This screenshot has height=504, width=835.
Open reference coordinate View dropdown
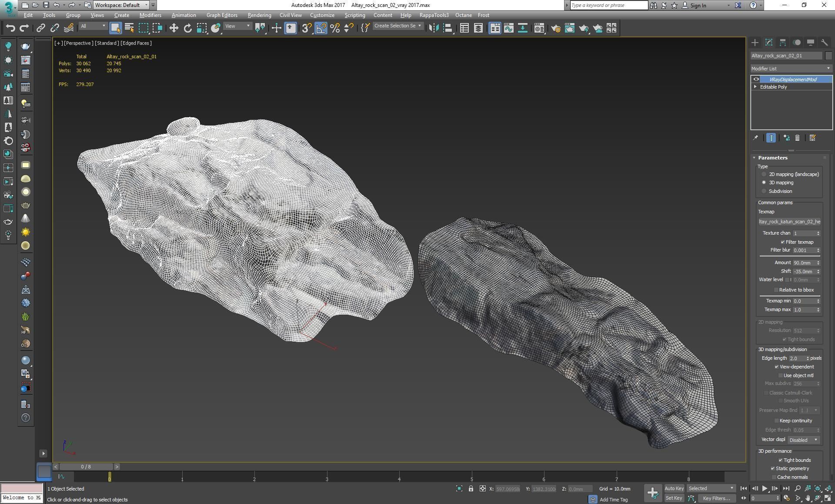[x=237, y=27]
